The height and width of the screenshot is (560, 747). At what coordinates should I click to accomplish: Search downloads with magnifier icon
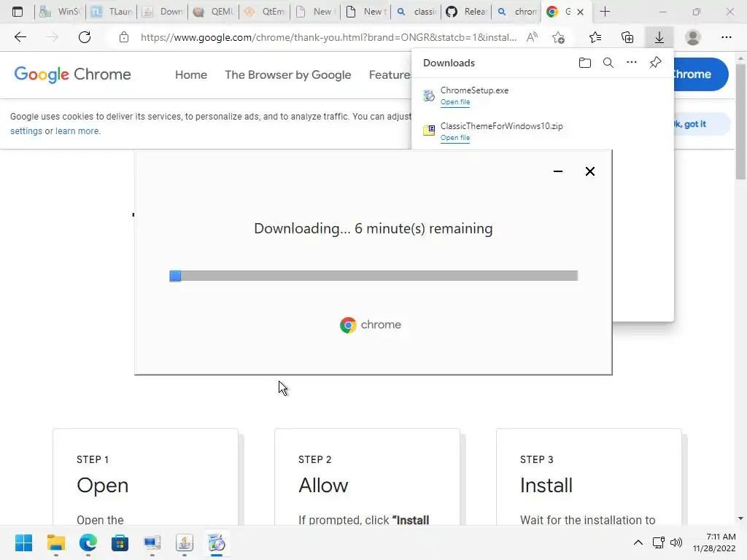608,63
